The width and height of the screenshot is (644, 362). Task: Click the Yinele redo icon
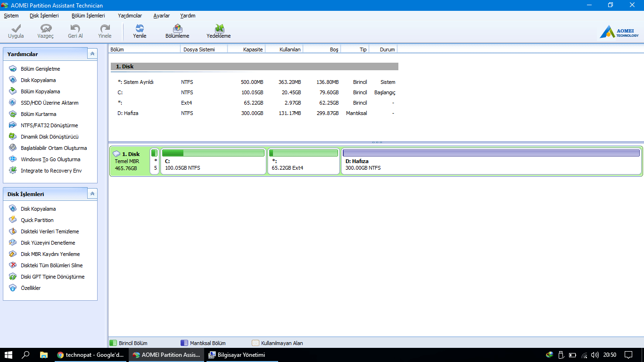105,28
